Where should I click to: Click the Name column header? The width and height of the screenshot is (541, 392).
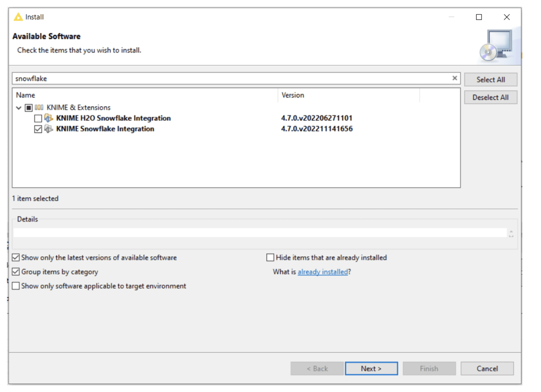(146, 95)
